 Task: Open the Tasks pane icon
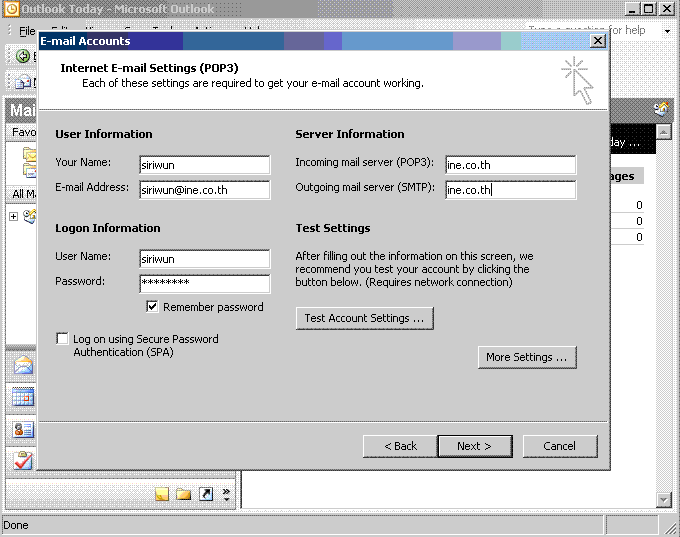point(22,461)
